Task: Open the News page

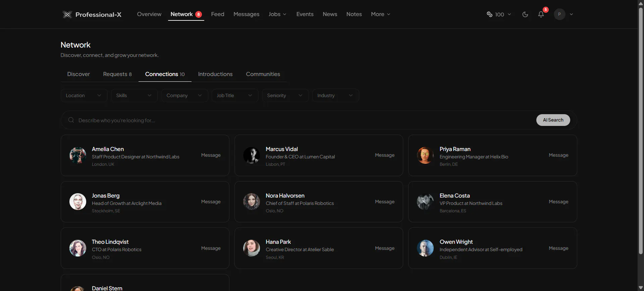Action: pos(330,14)
